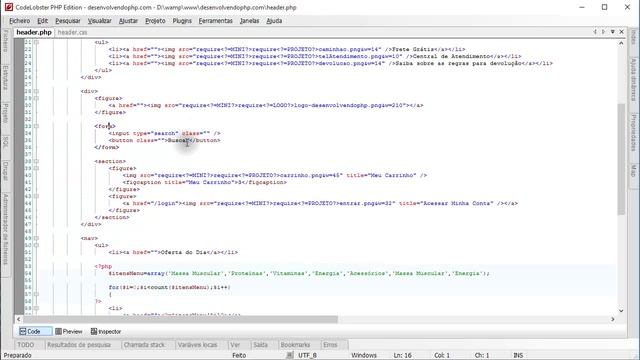
Task: Open the Ficheiro side panel
Action: click(x=6, y=41)
